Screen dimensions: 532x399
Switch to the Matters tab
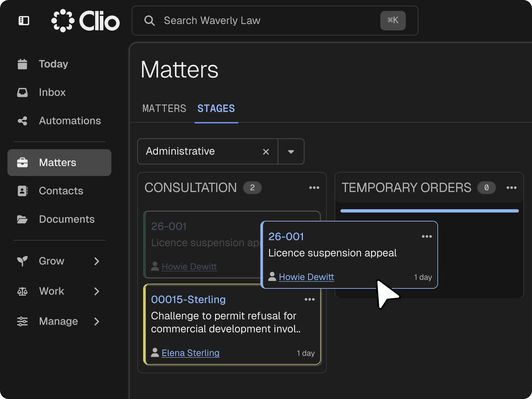(x=164, y=108)
